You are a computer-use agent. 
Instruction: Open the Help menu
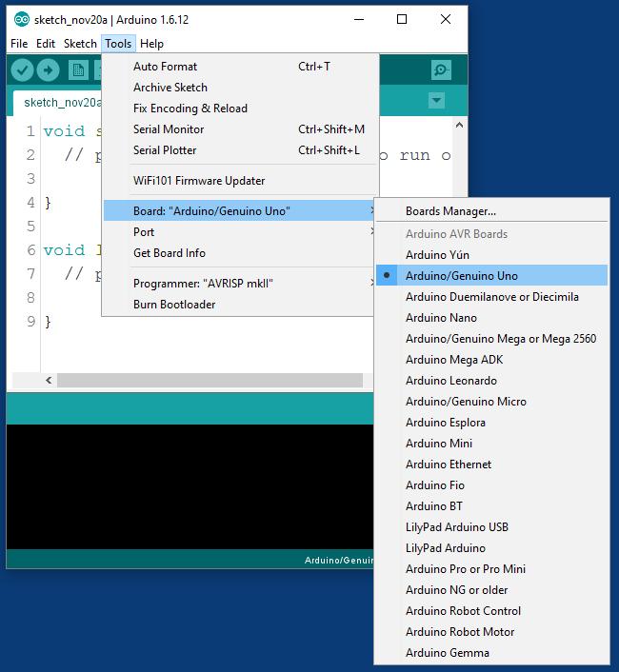point(151,44)
